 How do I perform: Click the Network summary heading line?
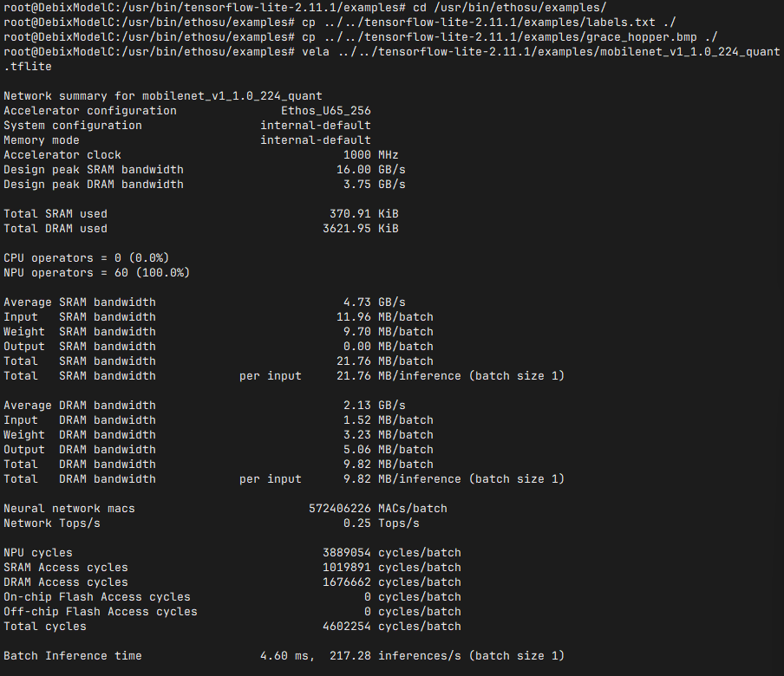(163, 96)
